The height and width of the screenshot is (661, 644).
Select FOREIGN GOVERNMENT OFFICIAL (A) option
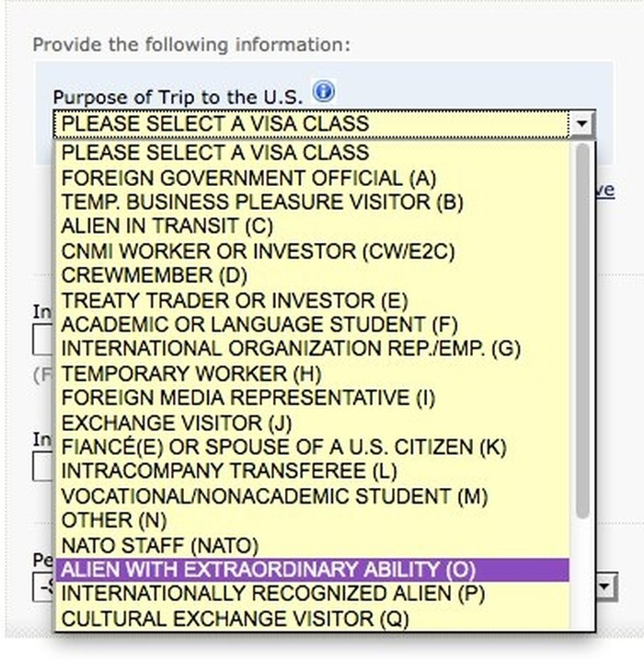click(x=312, y=178)
